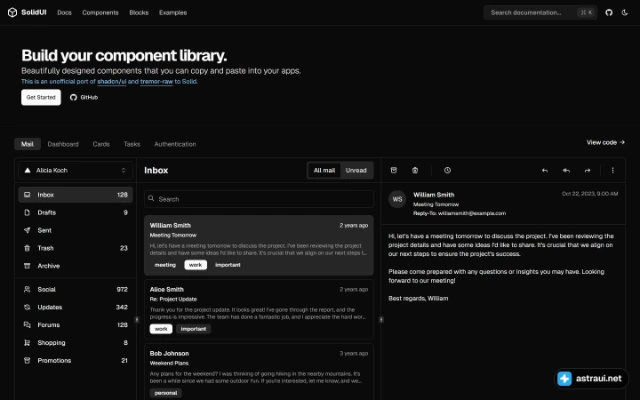The height and width of the screenshot is (400, 640).
Task: Click the snooze clock icon
Action: 447,170
